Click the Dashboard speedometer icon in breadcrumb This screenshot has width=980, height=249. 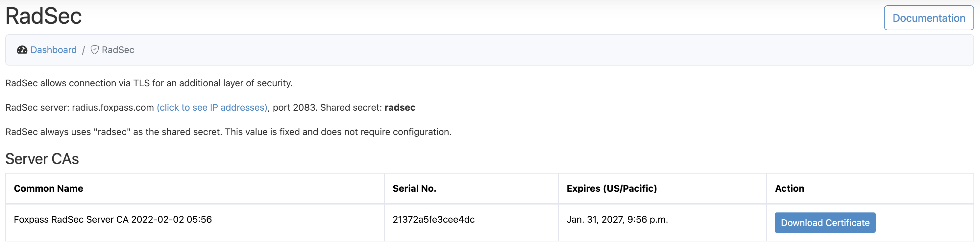tap(22, 50)
